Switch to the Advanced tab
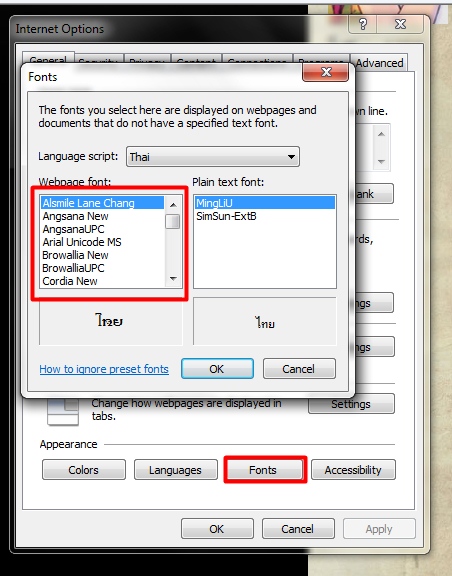 click(379, 63)
